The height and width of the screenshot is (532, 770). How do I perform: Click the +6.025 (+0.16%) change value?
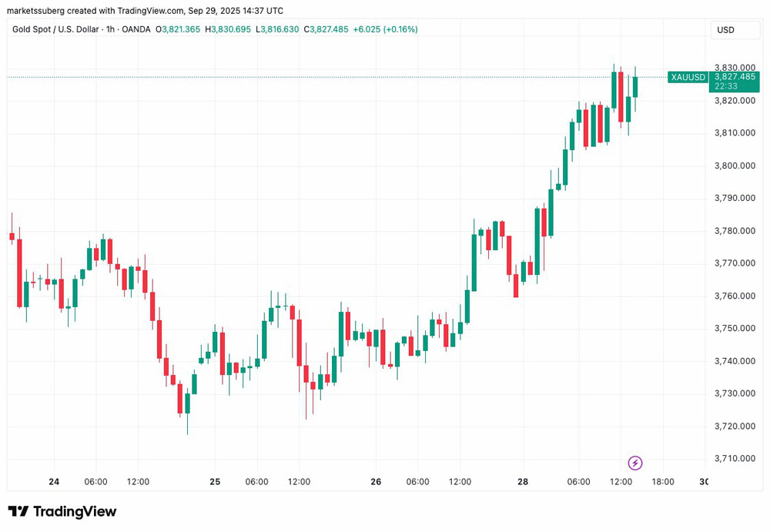[386, 29]
